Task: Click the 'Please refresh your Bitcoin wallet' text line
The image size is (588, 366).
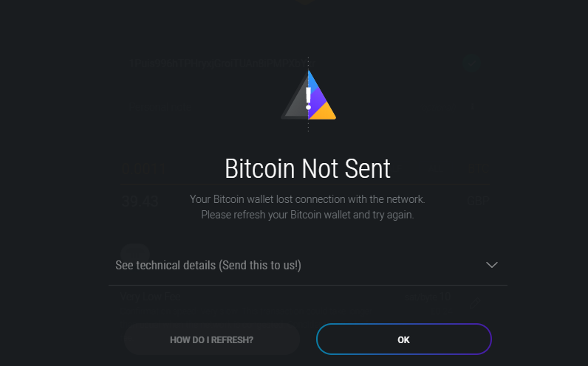Action: (x=307, y=215)
